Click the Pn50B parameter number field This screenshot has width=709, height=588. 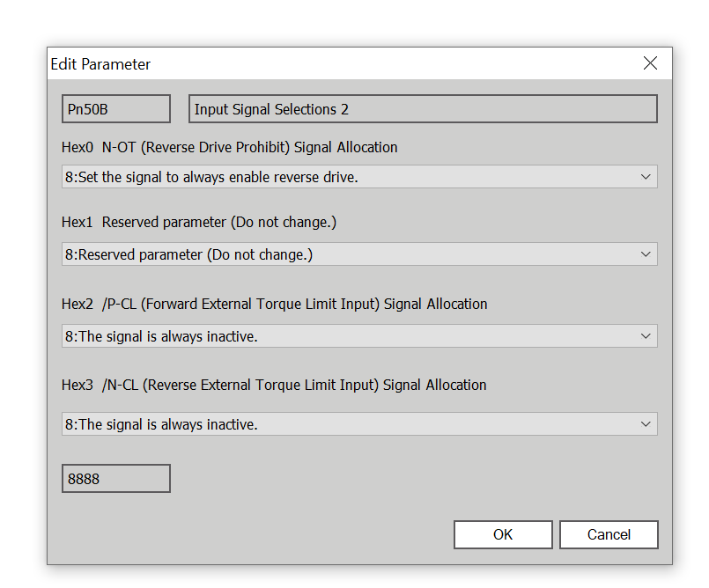(115, 109)
